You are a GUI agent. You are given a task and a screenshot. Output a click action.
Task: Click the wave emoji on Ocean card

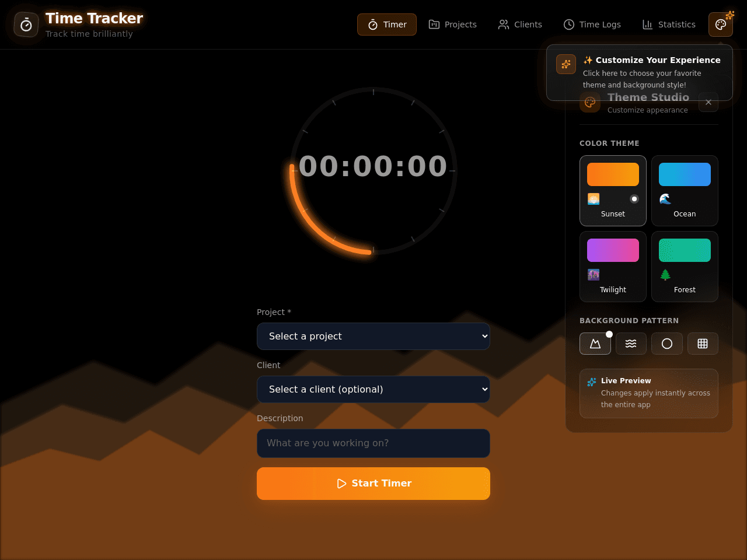(x=665, y=199)
